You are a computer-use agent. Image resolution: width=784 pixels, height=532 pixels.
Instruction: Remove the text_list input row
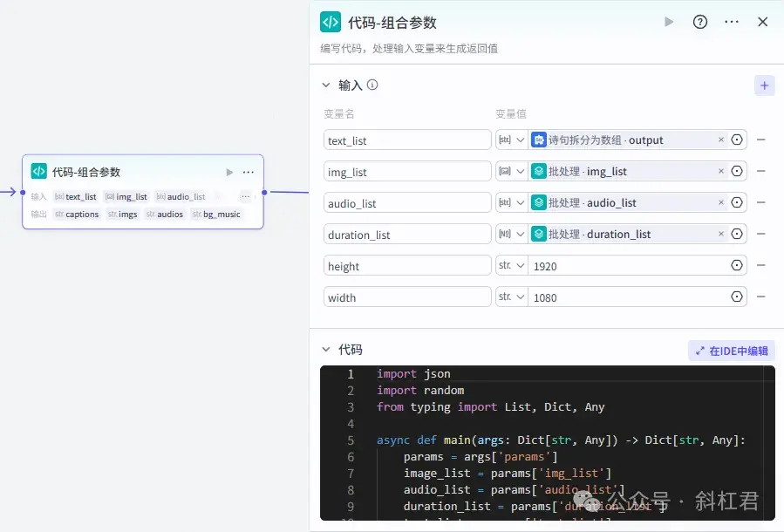tap(761, 140)
